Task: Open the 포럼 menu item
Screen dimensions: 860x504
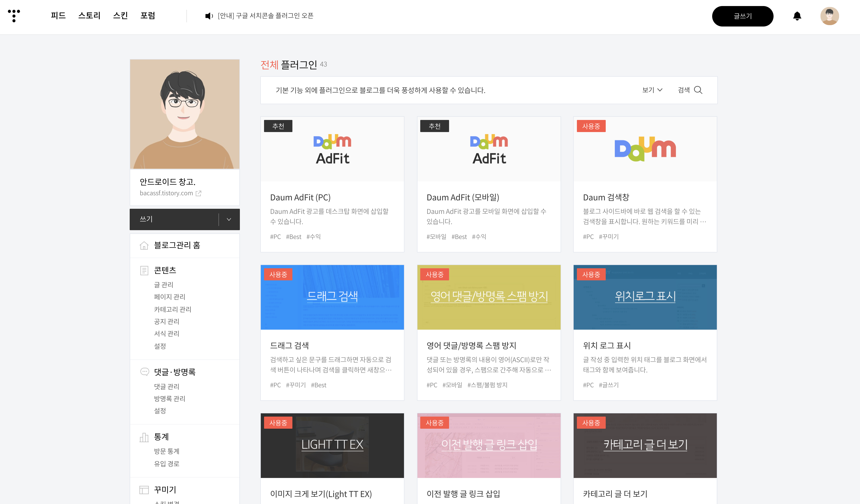Action: [147, 16]
